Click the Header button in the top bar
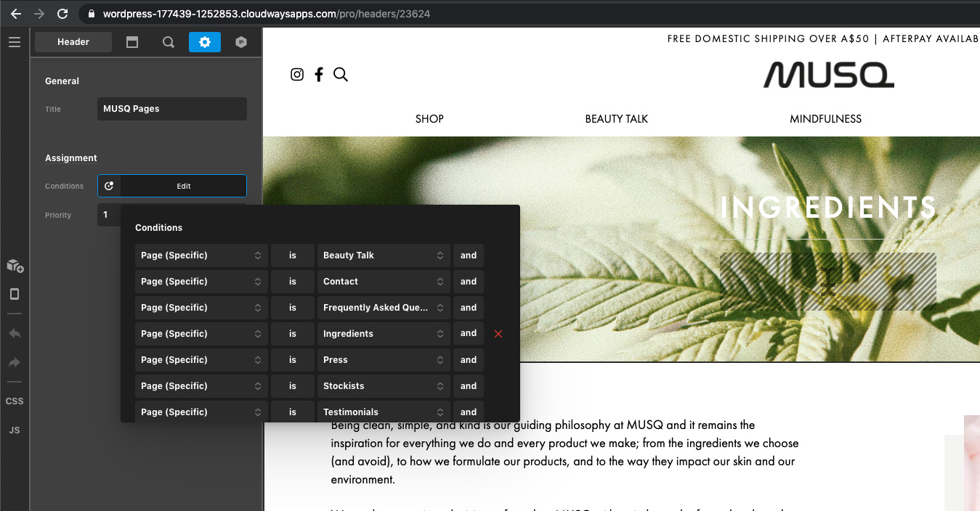The height and width of the screenshot is (511, 980). (x=73, y=42)
